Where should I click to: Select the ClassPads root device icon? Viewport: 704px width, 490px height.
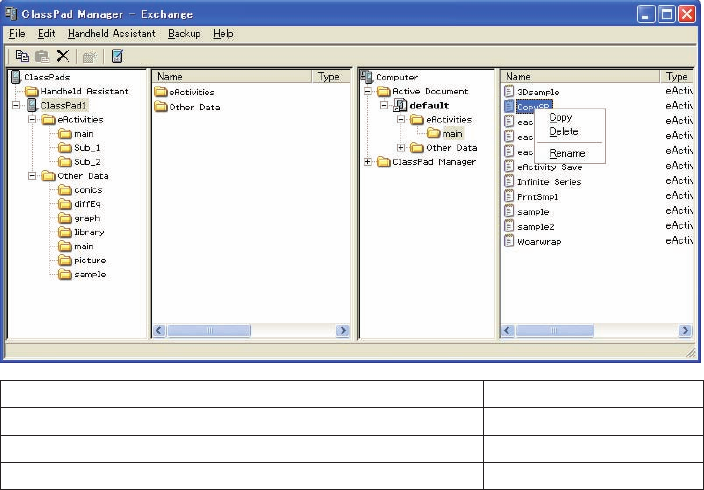click(x=16, y=77)
